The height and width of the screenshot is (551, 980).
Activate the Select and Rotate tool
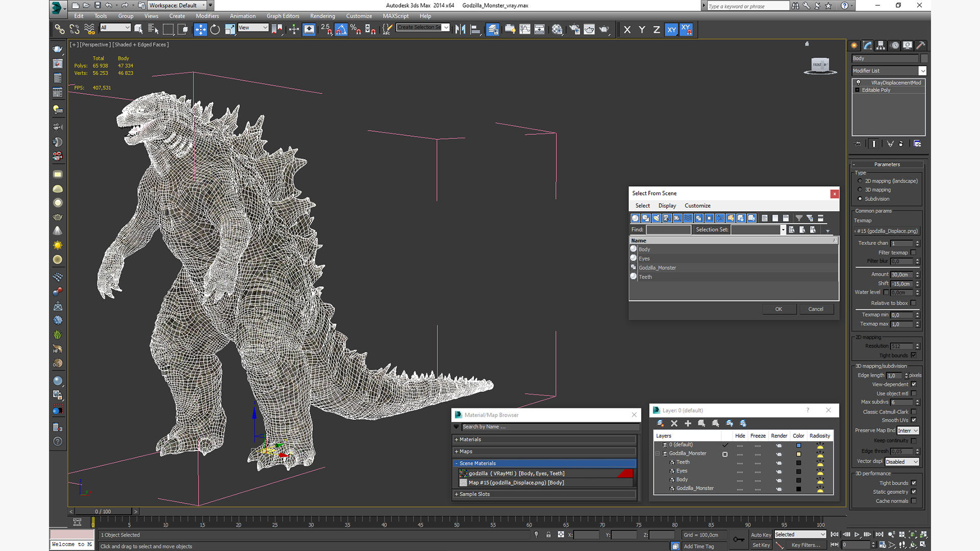[x=215, y=30]
